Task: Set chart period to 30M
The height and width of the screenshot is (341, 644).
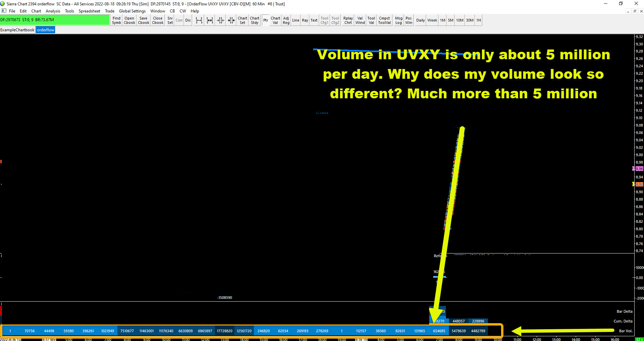Action: click(x=470, y=21)
